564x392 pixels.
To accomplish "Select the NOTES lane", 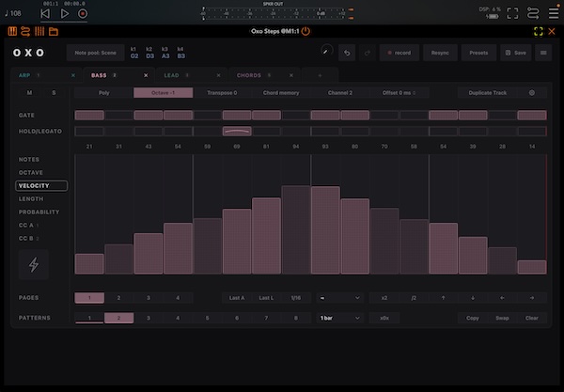I will pyautogui.click(x=29, y=159).
